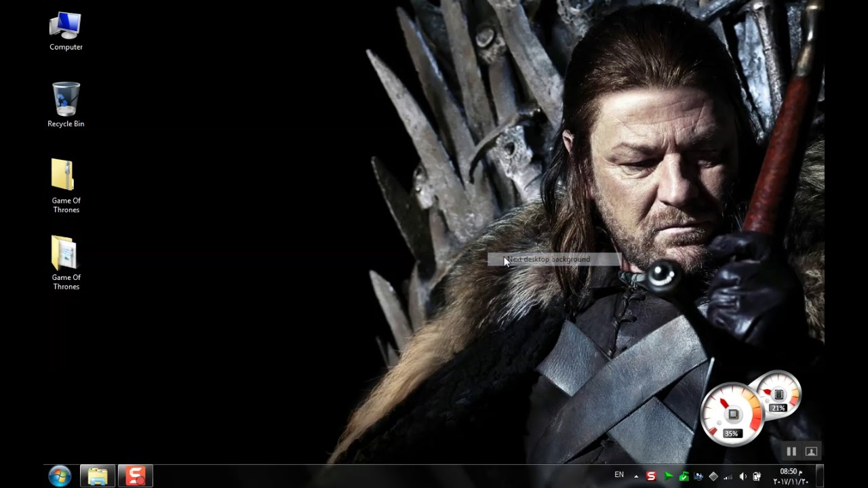The image size is (868, 488).
Task: Select the zipped Game Of Thrones folder
Action: click(66, 186)
